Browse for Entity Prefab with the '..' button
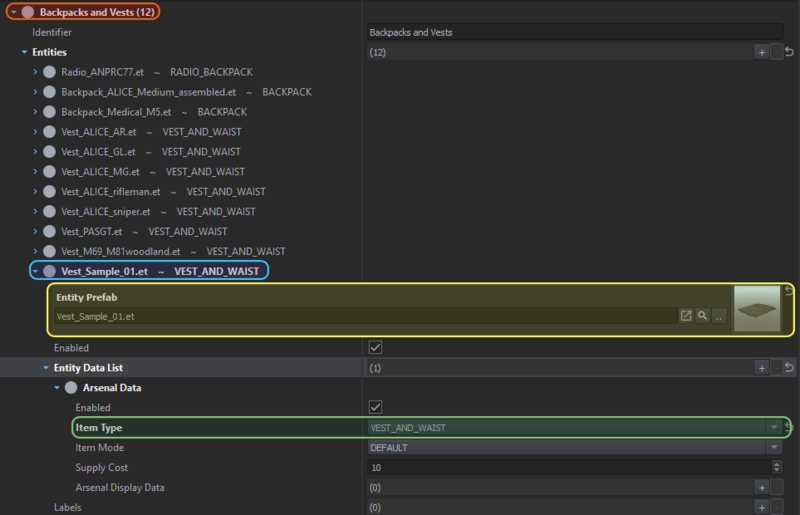 719,316
